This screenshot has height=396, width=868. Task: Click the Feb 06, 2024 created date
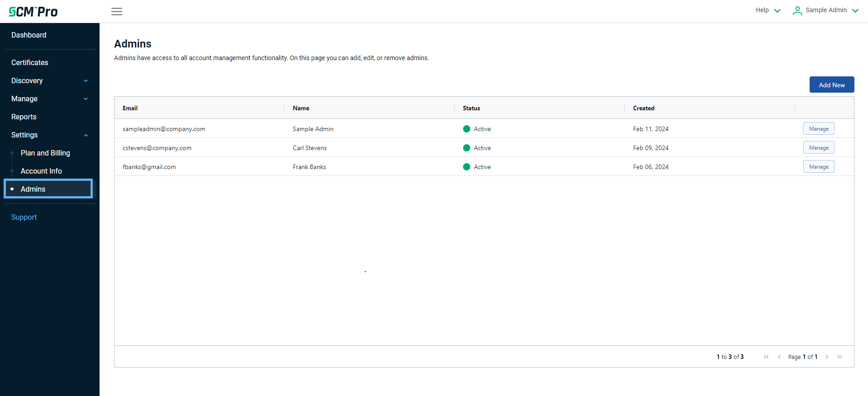pos(651,167)
